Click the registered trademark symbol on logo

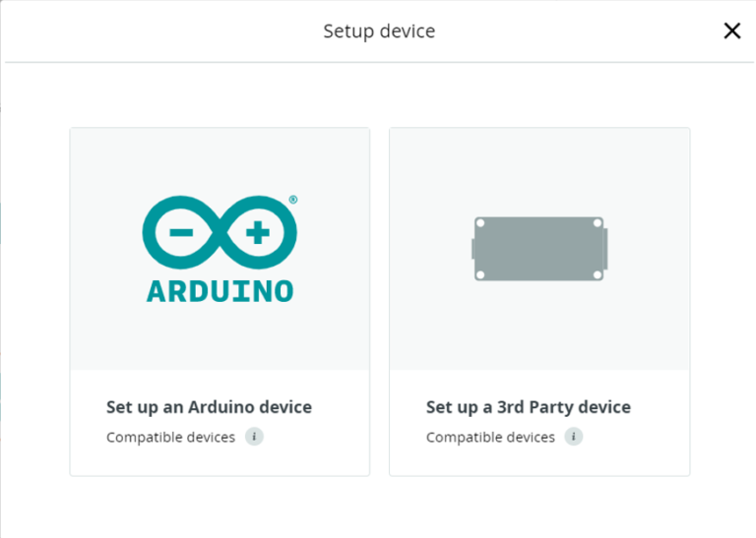(x=292, y=200)
